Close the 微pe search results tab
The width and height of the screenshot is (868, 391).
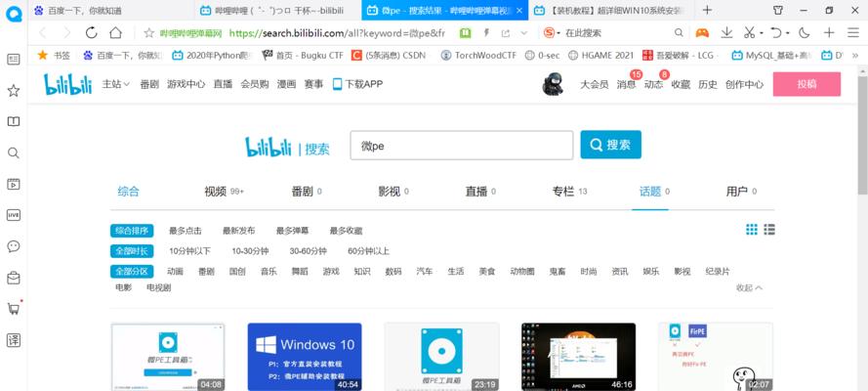click(x=518, y=10)
